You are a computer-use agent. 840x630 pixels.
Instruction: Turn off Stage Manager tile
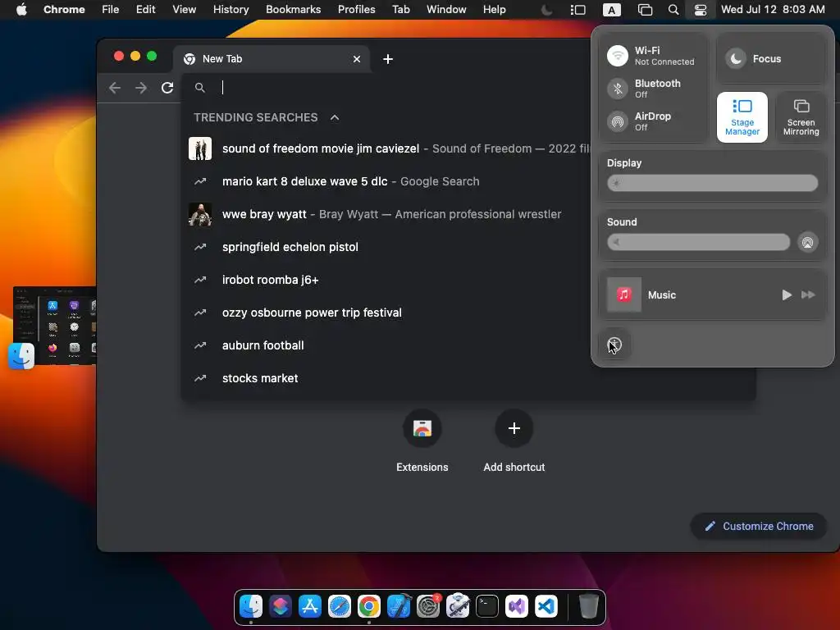click(x=742, y=116)
